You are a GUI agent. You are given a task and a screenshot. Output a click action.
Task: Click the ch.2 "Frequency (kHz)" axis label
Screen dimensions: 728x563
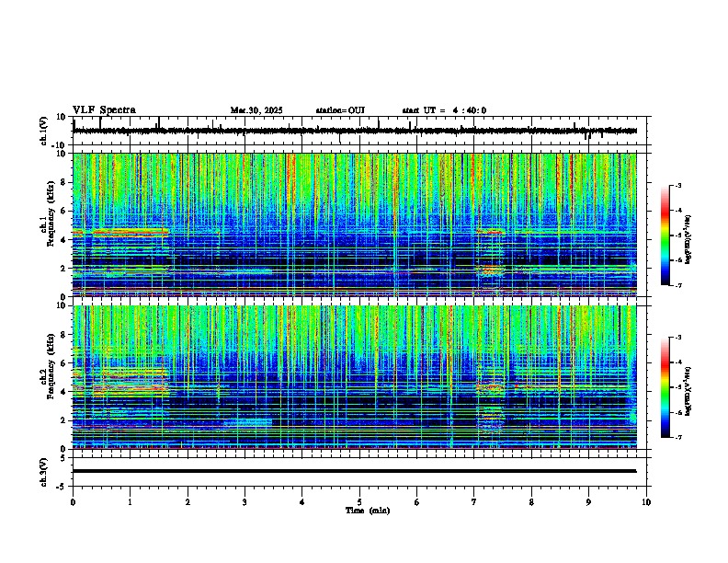51,366
